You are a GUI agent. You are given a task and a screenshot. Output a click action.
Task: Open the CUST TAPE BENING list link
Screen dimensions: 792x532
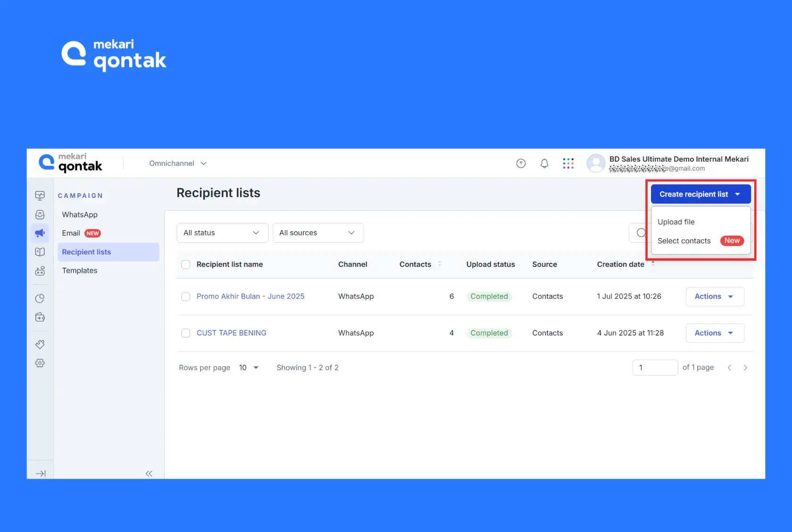(231, 333)
